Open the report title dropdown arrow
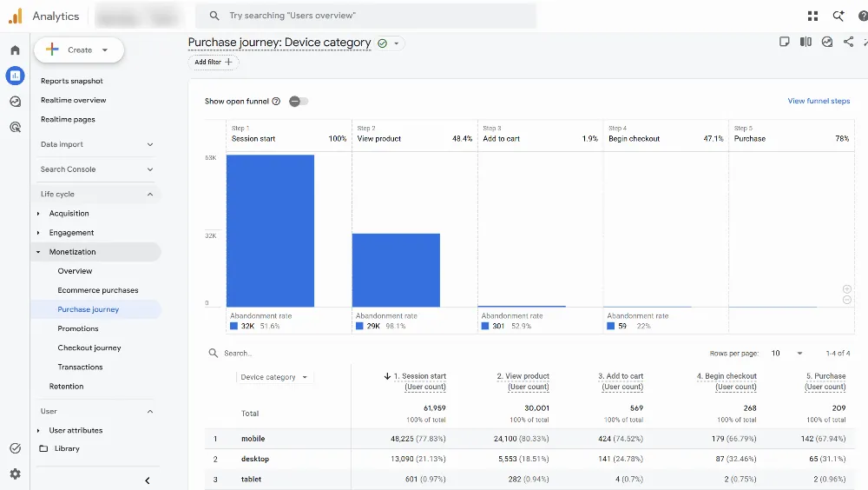 [397, 43]
